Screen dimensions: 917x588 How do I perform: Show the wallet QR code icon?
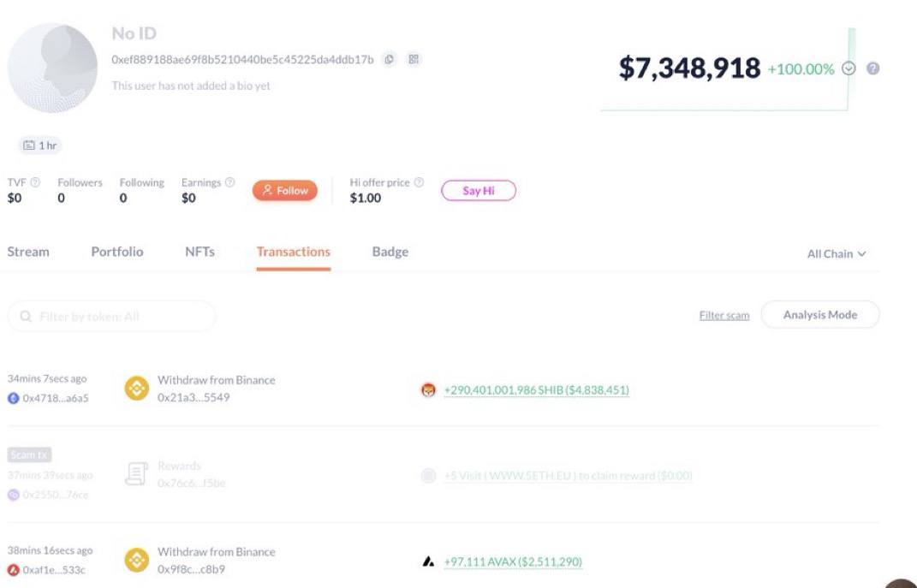click(x=414, y=59)
